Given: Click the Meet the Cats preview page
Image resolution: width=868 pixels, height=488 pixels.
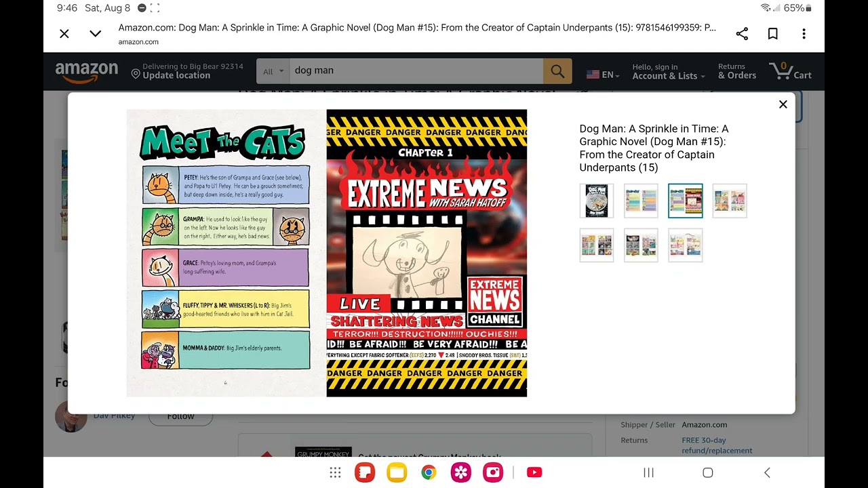Looking at the screenshot, I should 226,253.
